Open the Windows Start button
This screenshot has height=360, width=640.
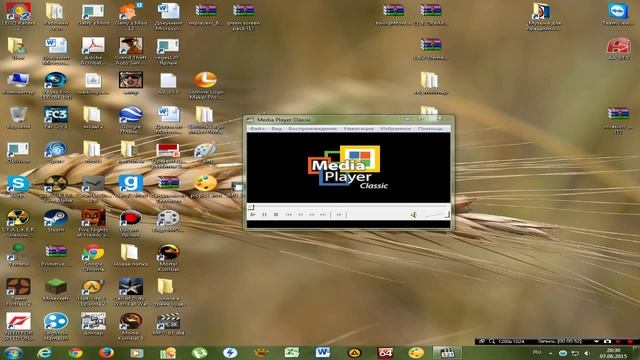point(13,353)
